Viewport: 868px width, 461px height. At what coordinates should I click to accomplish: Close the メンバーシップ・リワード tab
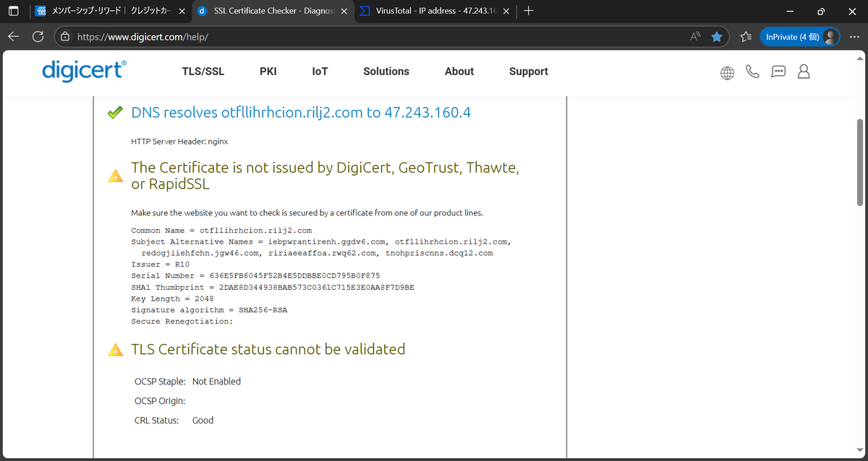click(x=182, y=12)
